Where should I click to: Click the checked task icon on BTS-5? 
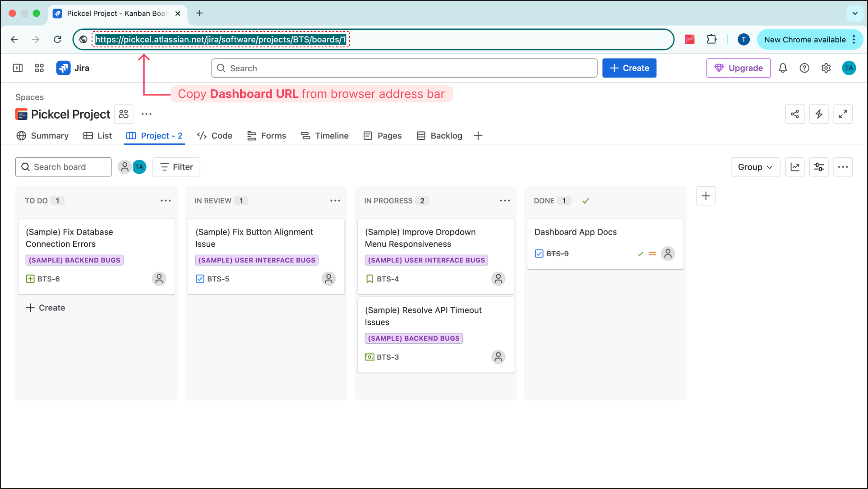coord(200,279)
